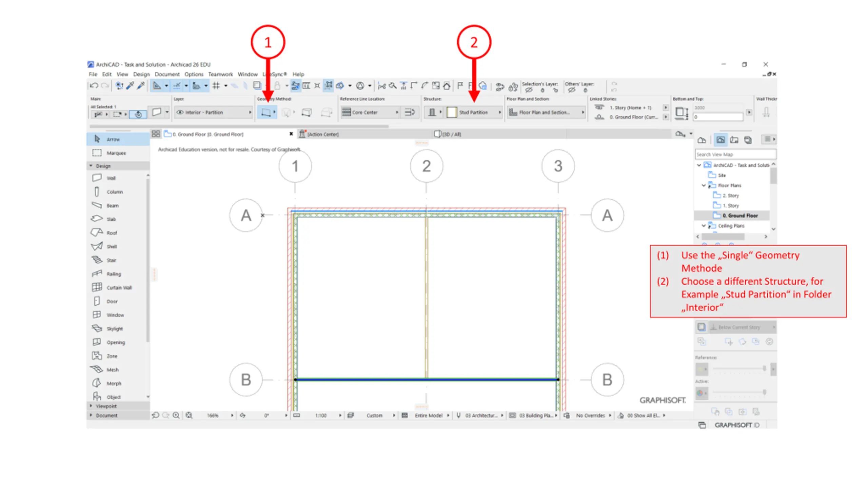Click the Undo arrow icon

pyautogui.click(x=94, y=86)
